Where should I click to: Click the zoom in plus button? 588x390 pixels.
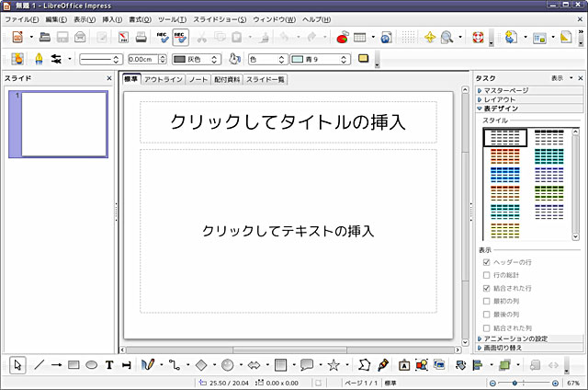tap(555, 384)
